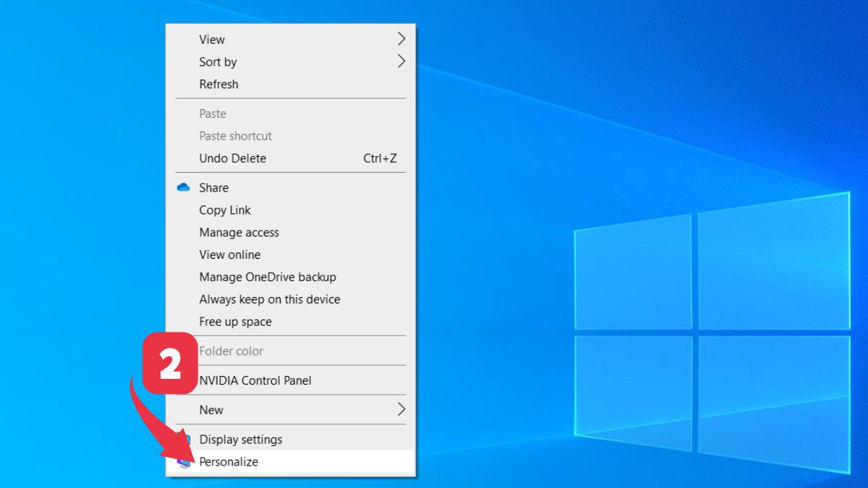
Task: Expand the View submenu arrow
Action: coord(401,39)
